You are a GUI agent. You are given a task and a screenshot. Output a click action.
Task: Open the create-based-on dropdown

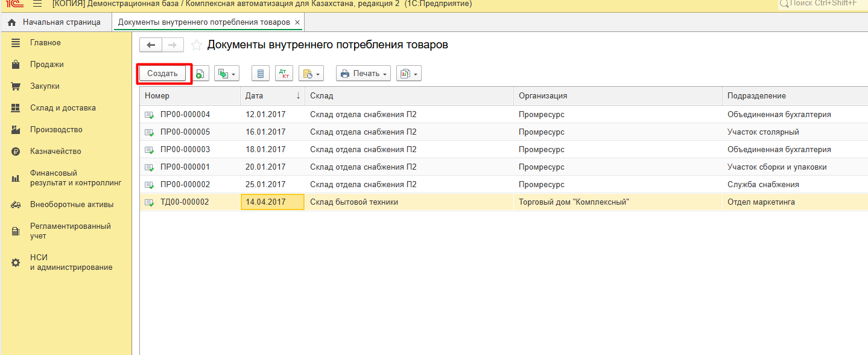227,74
